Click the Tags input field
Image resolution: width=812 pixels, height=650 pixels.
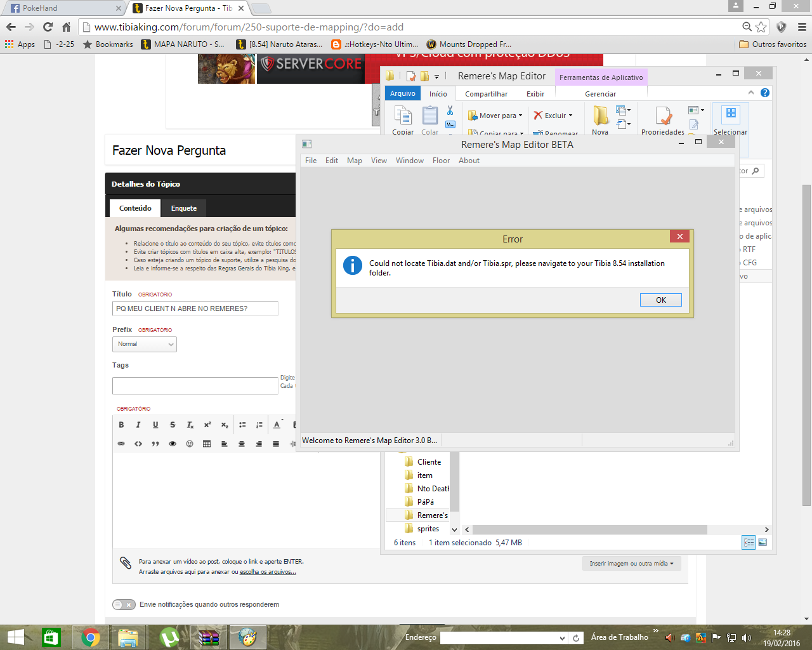[195, 386]
